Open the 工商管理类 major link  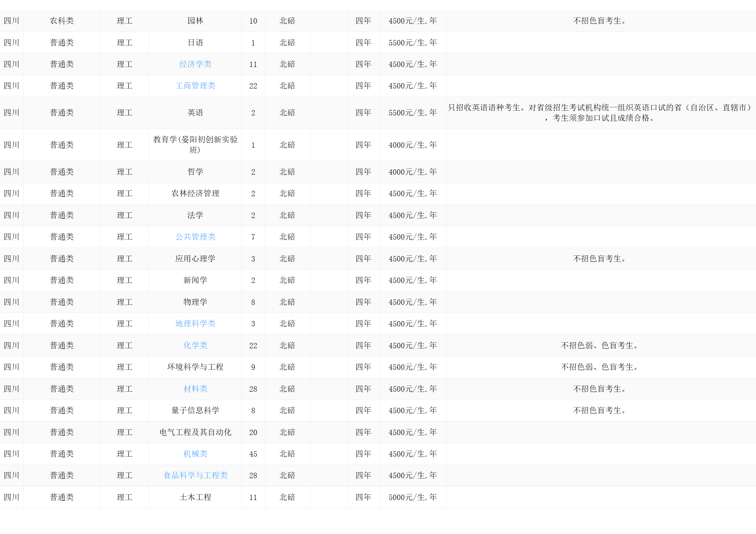(195, 86)
